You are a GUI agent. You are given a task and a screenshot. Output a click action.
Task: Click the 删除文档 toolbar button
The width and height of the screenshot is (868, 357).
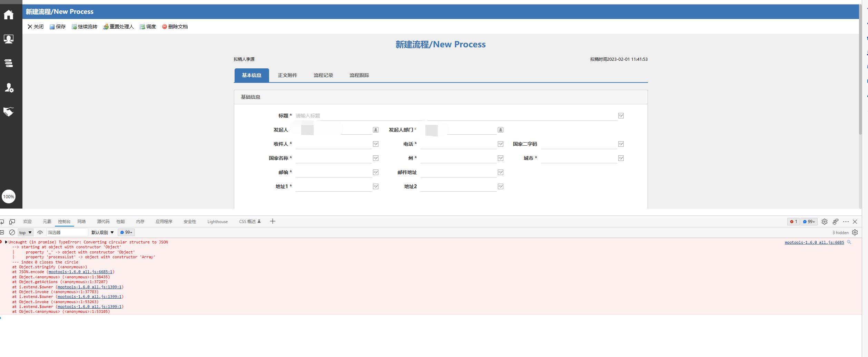(x=175, y=27)
